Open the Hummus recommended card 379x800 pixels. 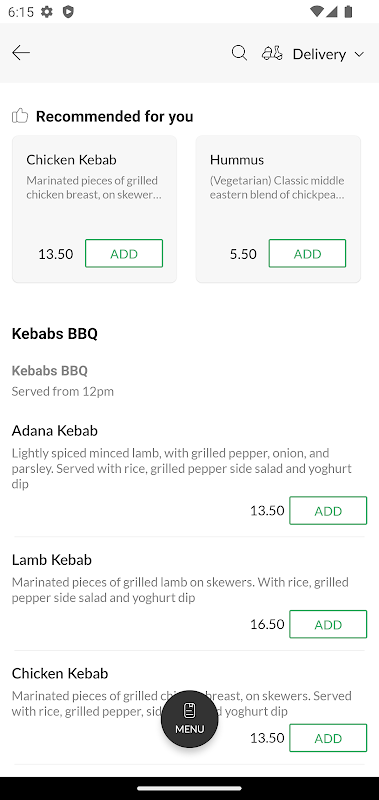pyautogui.click(x=278, y=209)
